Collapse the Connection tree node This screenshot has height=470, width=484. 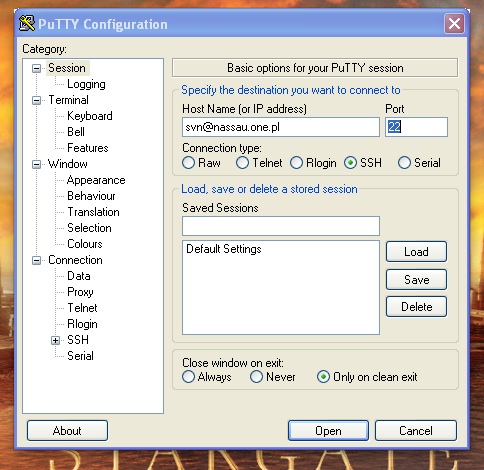[36, 260]
